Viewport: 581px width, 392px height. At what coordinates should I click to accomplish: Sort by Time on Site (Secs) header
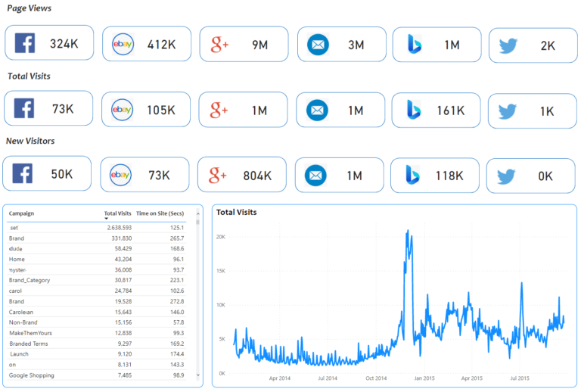tap(160, 213)
